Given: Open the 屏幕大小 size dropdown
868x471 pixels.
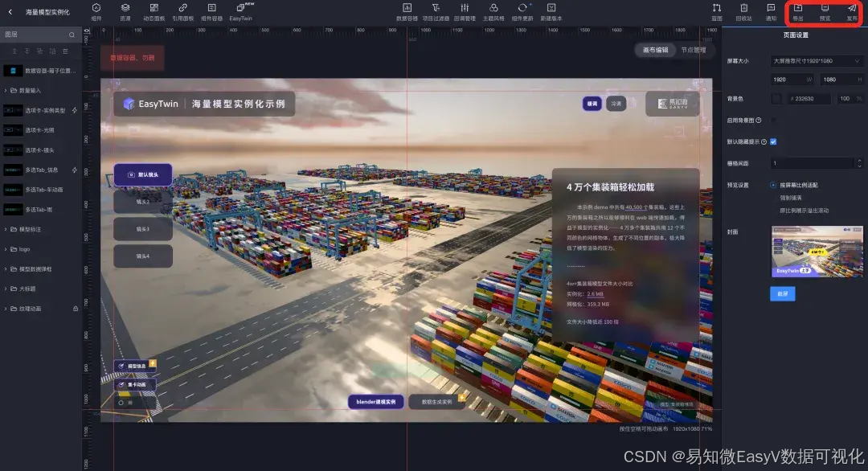Looking at the screenshot, I should click(x=817, y=61).
